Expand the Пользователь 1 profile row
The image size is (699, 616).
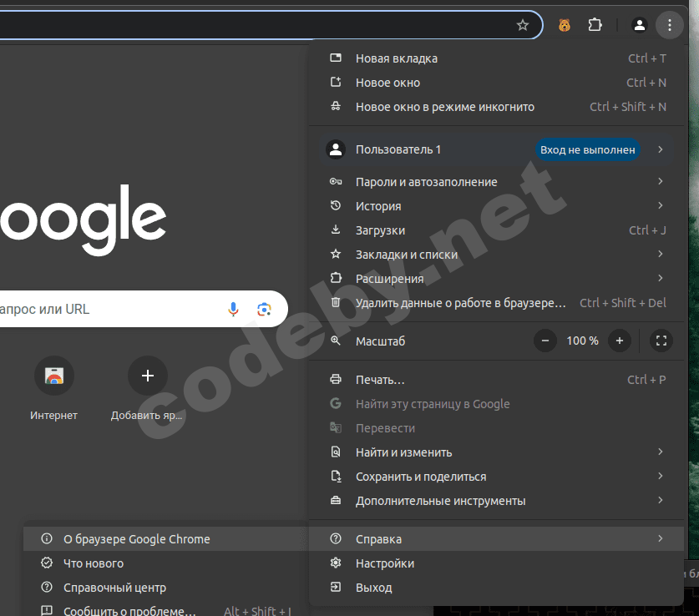pos(497,149)
